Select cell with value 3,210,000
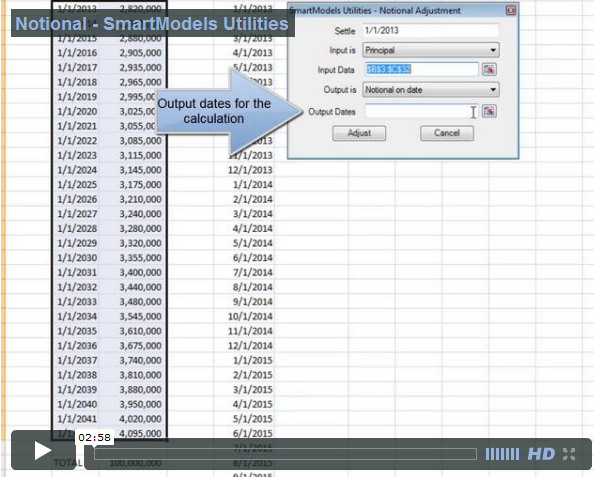594x477 pixels. pyautogui.click(x=134, y=199)
